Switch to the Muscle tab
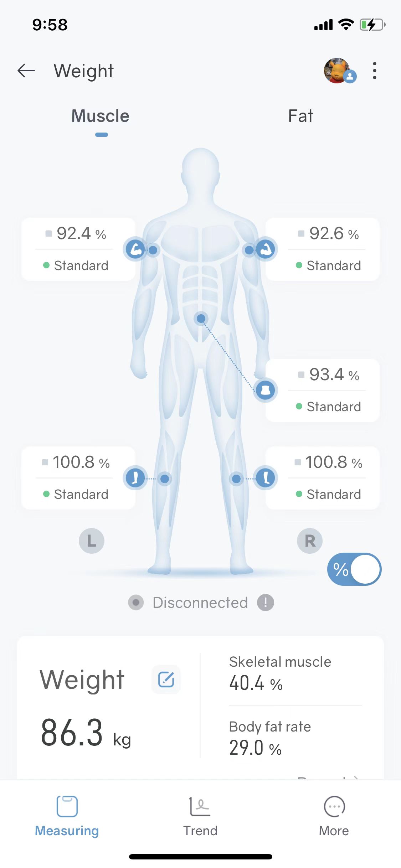401x868 pixels. 101,117
